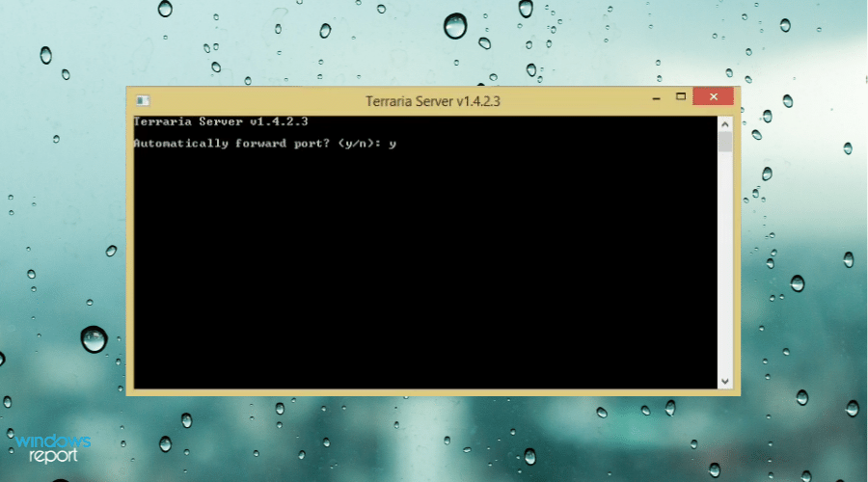Image resolution: width=868 pixels, height=482 pixels.
Task: Click the Terraria Server v1.4.2.3 title bar text
Action: coord(432,101)
